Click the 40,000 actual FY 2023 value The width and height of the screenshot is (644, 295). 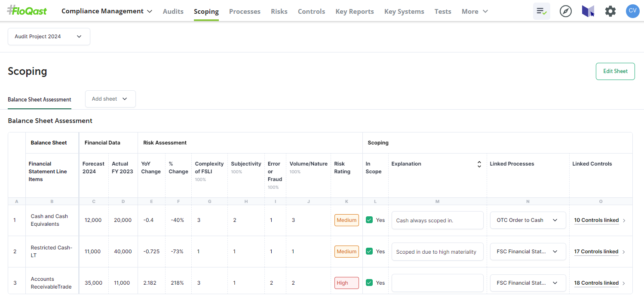pos(123,252)
